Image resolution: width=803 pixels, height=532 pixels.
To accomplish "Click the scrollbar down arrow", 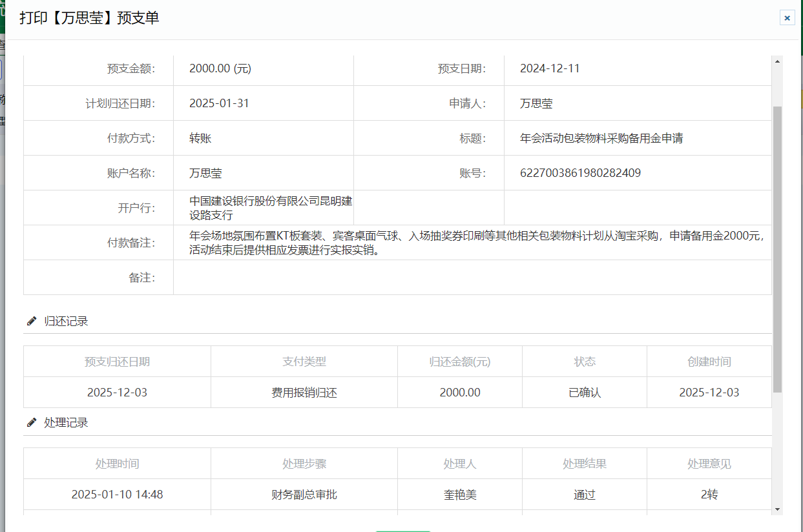I will [777, 509].
